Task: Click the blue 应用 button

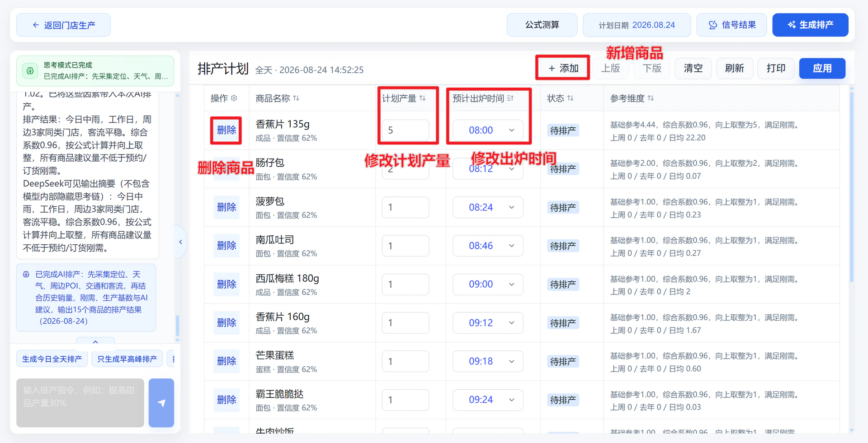Action: [822, 68]
